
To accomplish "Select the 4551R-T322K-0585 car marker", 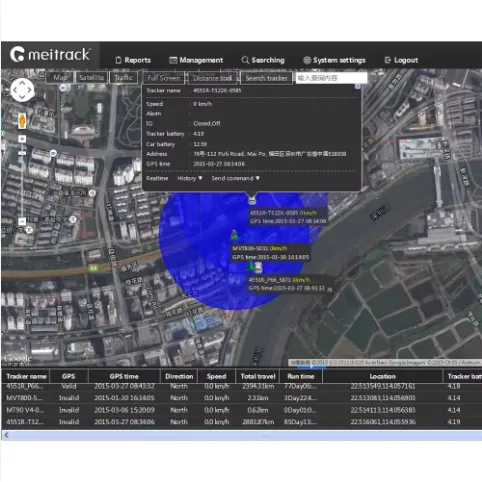I will coord(252,200).
